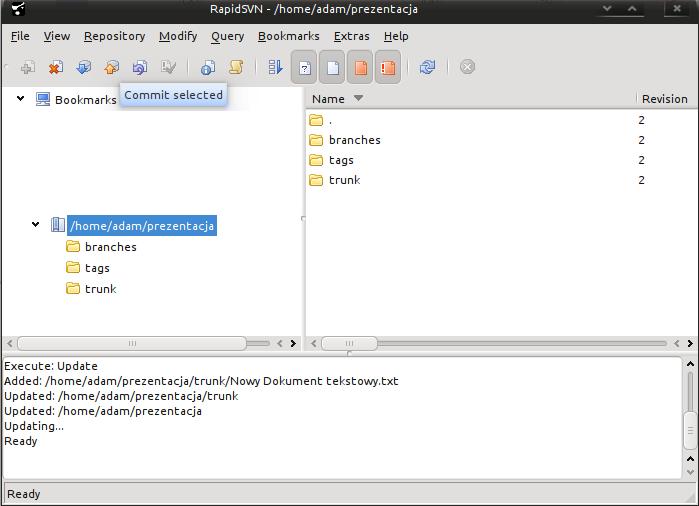Select branches row in the file list
Viewport: 699px width, 506px height.
click(x=501, y=140)
